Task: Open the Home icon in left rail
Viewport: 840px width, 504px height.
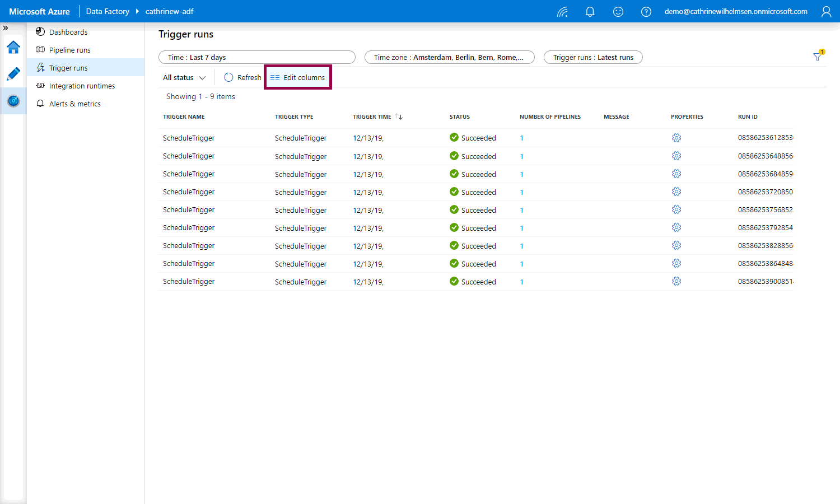Action: (13, 48)
